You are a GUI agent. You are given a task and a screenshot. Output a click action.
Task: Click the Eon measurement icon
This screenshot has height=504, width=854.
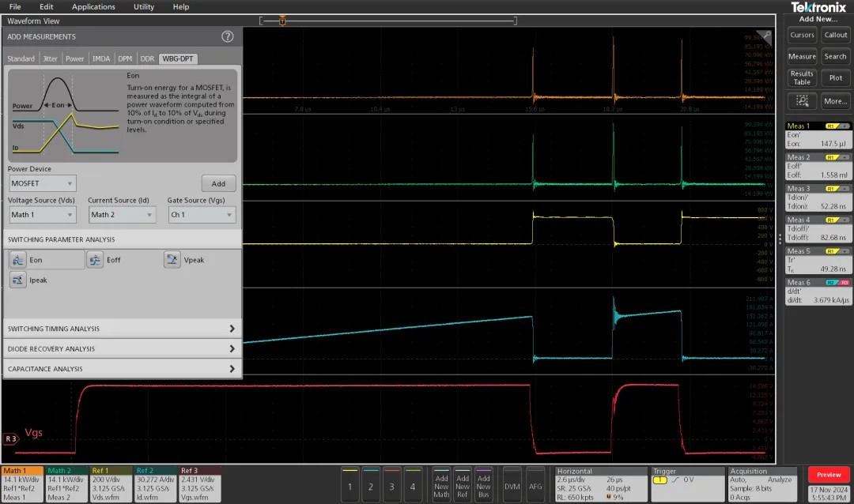click(x=17, y=260)
